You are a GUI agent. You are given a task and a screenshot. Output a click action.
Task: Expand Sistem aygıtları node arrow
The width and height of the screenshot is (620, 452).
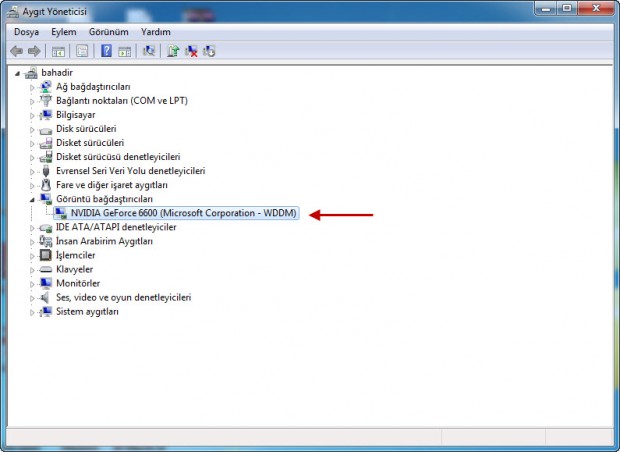pos(32,312)
